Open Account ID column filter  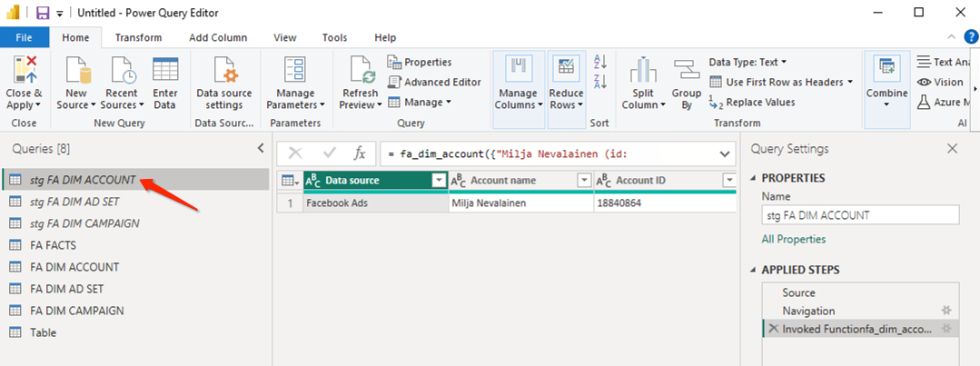pos(728,181)
